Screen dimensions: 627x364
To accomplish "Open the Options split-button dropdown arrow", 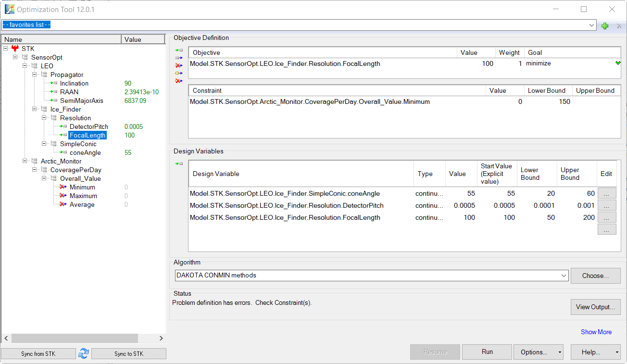I will pyautogui.click(x=560, y=352).
